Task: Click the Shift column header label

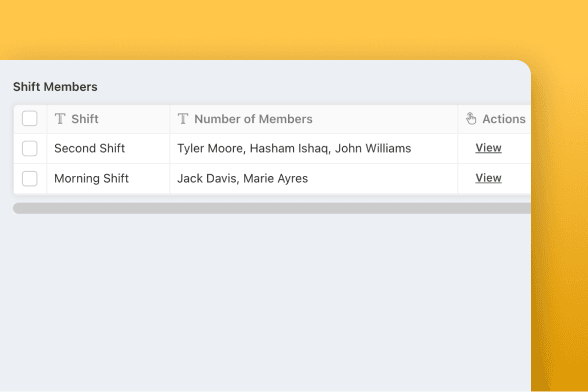Action: pos(85,119)
